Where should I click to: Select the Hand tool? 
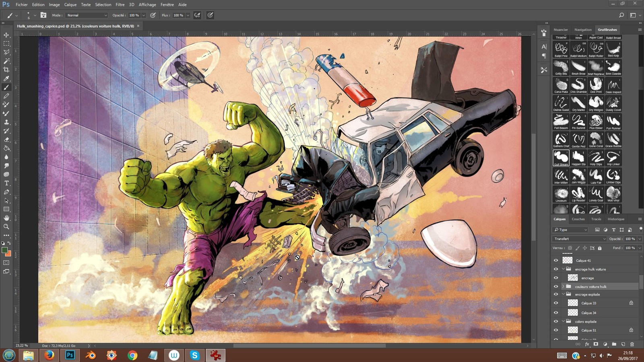6,218
